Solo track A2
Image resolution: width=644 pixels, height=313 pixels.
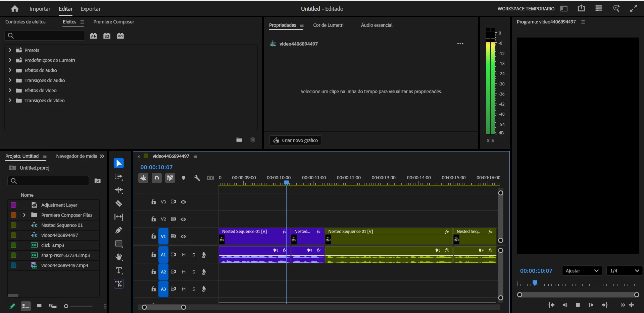194,272
